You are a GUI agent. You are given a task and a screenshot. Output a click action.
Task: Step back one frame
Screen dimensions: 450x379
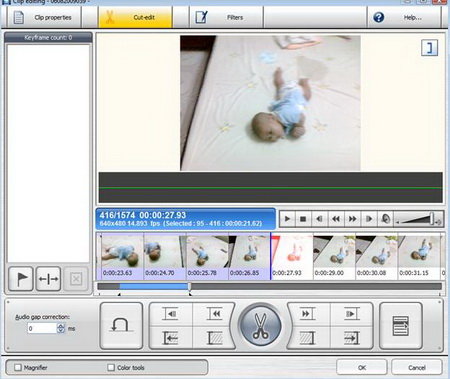(x=319, y=219)
